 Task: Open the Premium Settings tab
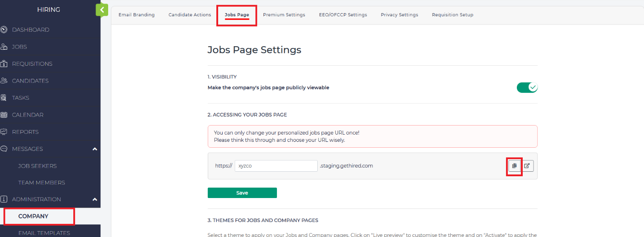284,15
